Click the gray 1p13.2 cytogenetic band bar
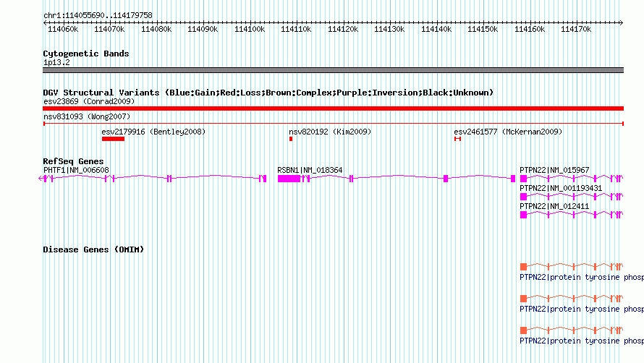 point(333,70)
